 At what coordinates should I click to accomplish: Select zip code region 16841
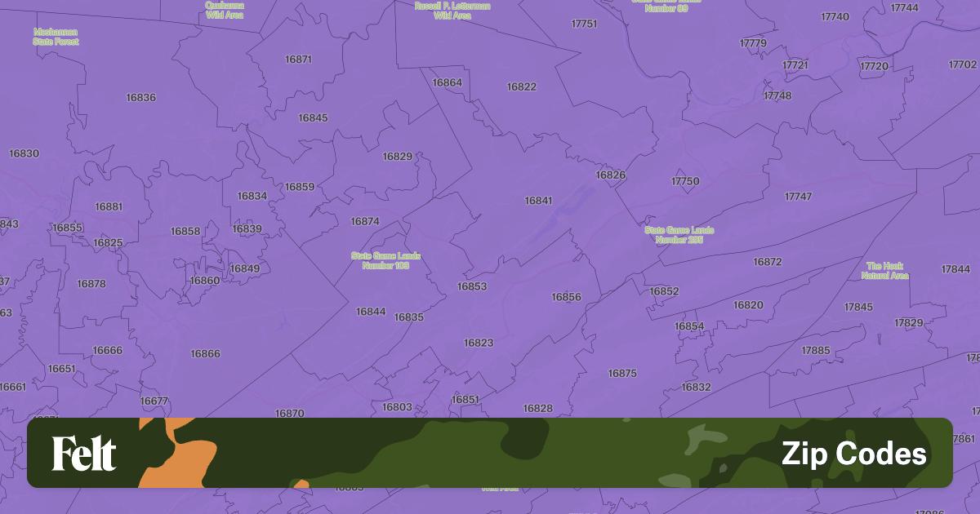coord(538,201)
